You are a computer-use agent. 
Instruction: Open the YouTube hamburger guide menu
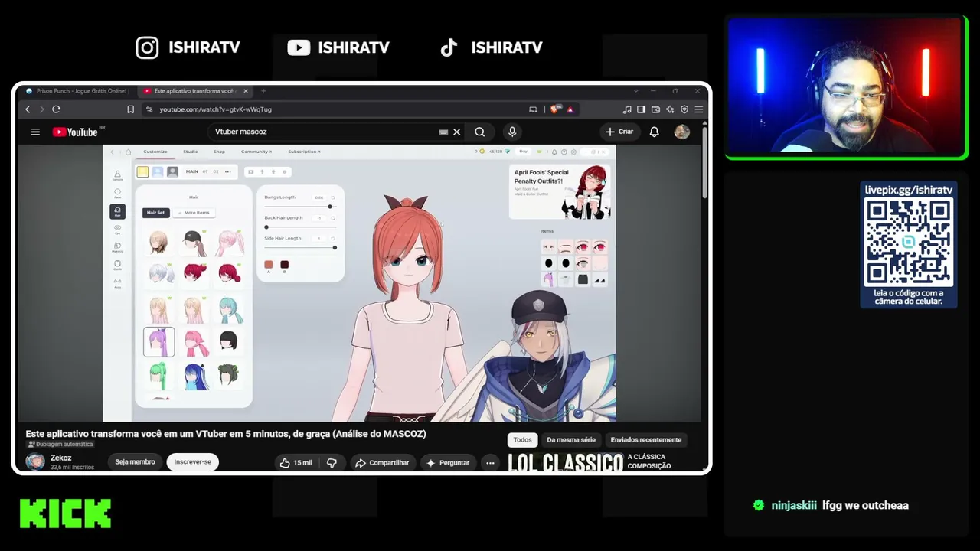(35, 132)
